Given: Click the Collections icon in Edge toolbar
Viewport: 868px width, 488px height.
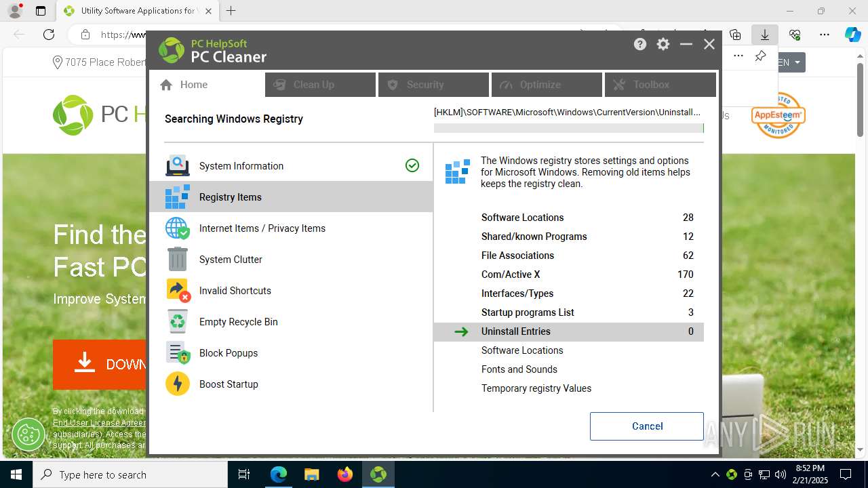Looking at the screenshot, I should (735, 35).
